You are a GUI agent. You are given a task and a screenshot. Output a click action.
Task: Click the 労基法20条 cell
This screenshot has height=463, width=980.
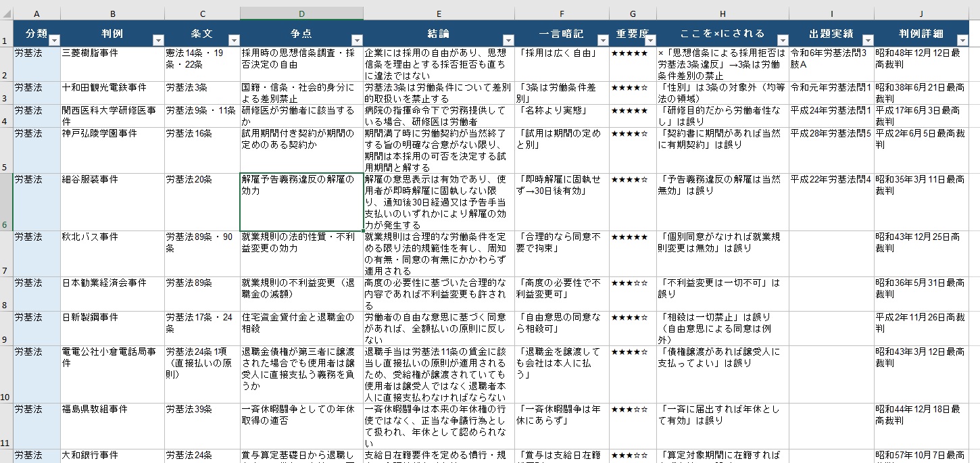click(x=202, y=202)
